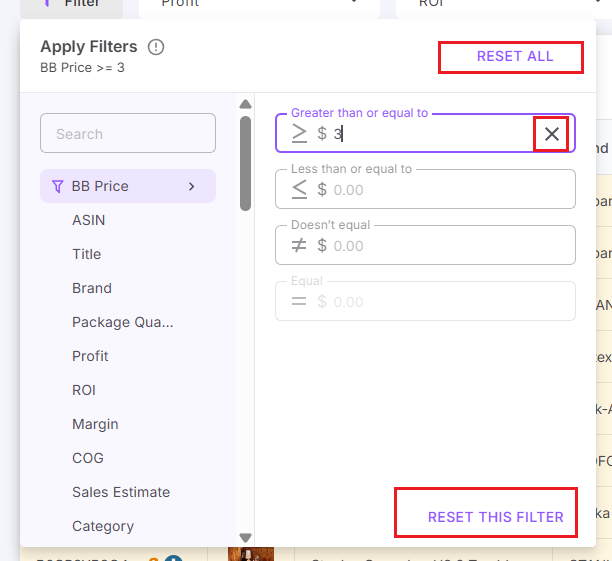Choose the Sales Estimate filter
Image resolution: width=612 pixels, height=561 pixels.
tap(120, 492)
